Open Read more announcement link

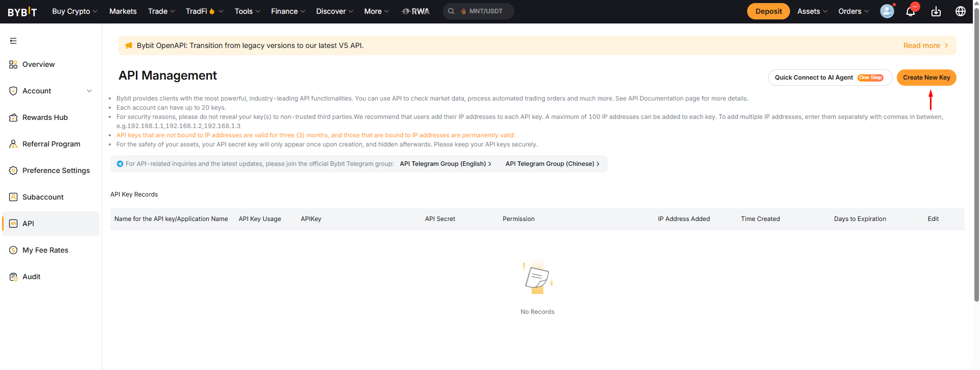tap(925, 45)
